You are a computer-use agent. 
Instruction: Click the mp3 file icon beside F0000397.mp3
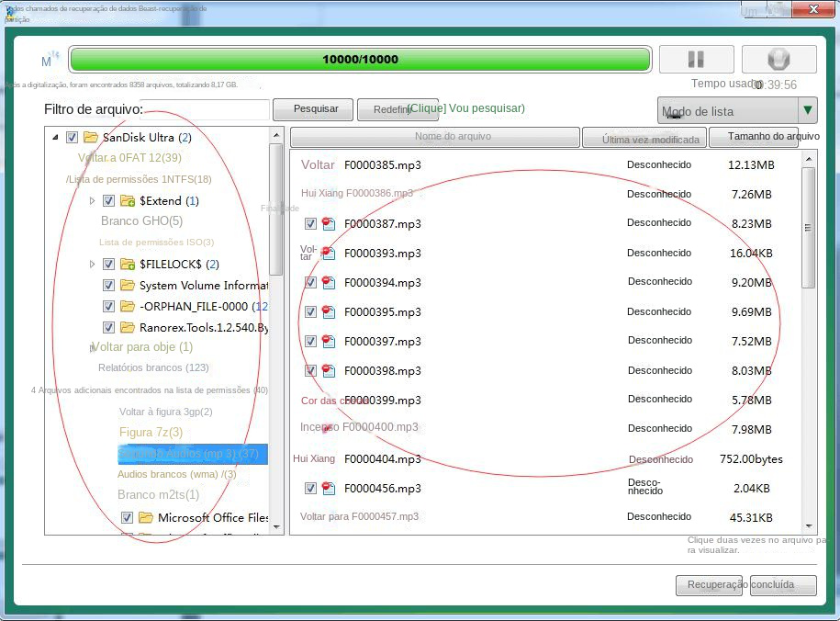(x=328, y=342)
